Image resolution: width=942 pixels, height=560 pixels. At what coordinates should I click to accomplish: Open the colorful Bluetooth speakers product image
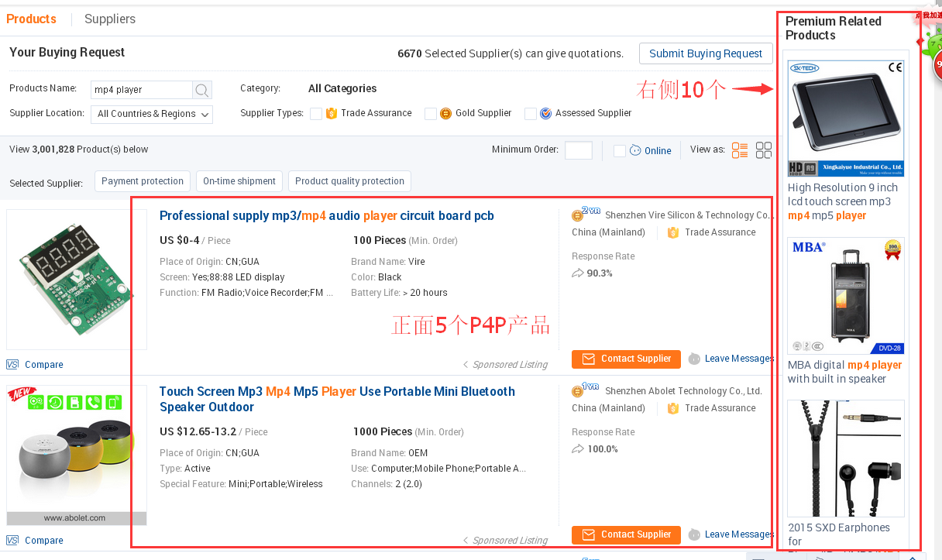(76, 455)
